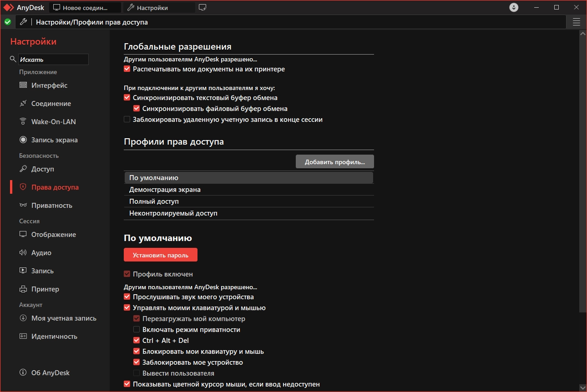587x392 pixels.
Task: Click scrollbar down arrow
Action: pyautogui.click(x=582, y=388)
